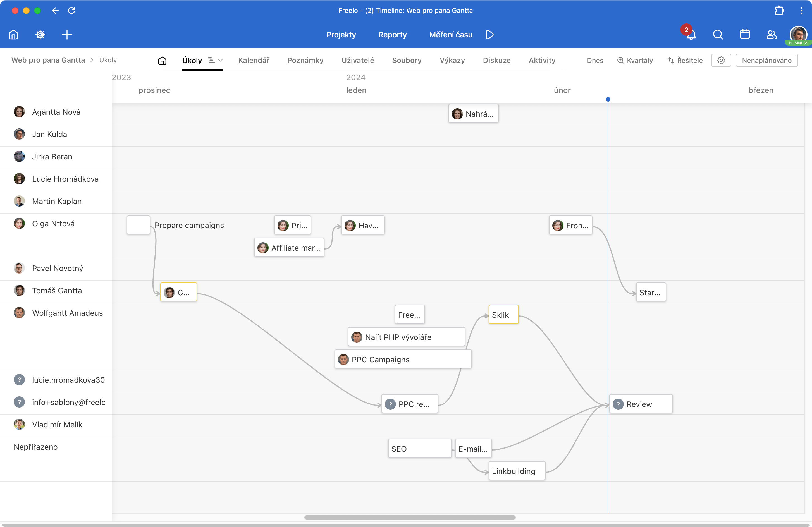Select Jan Kulda in assignee list
The width and height of the screenshot is (812, 527).
(49, 134)
